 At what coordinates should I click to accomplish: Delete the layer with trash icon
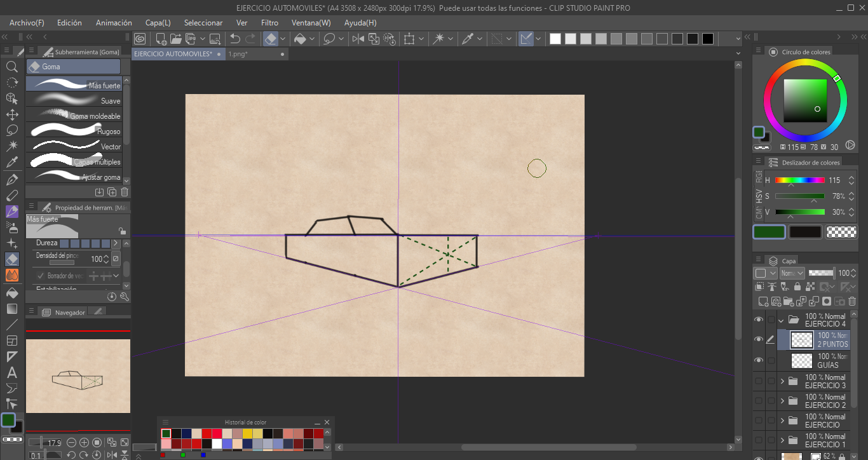tap(851, 301)
